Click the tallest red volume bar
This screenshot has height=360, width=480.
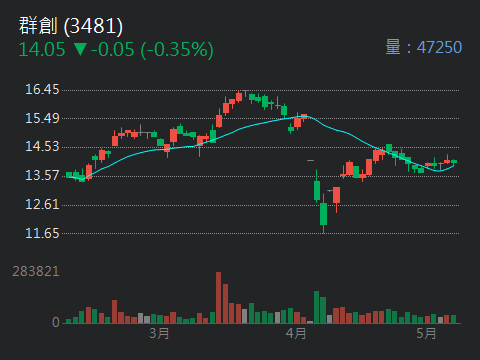[x=219, y=298]
